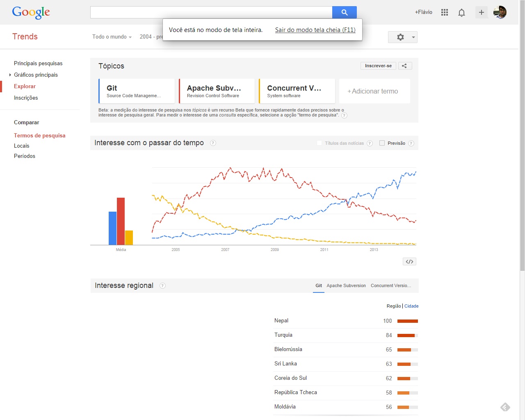The width and height of the screenshot is (525, 420).
Task: Select Explorar in sidebar
Action: point(25,86)
